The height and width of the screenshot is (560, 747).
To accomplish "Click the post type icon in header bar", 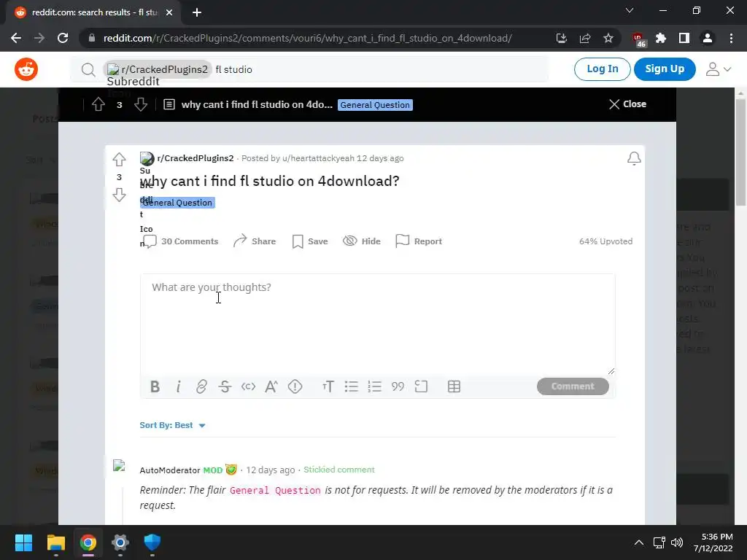I will (169, 104).
